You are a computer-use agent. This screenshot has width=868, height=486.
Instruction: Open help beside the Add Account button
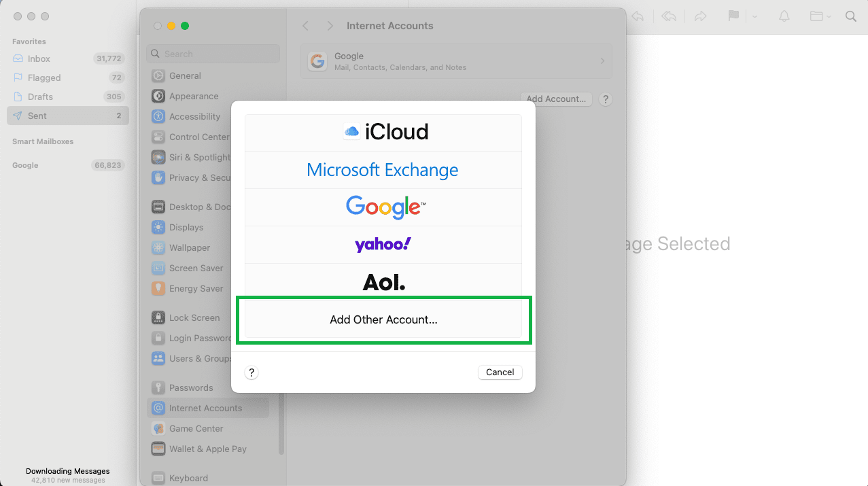coord(606,99)
